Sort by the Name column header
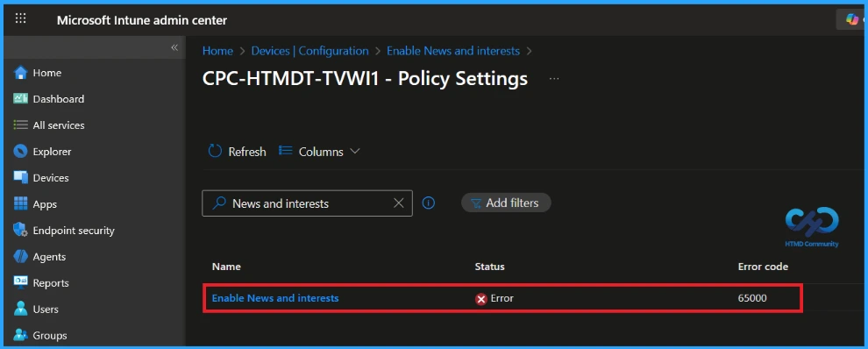The height and width of the screenshot is (349, 868). (x=226, y=267)
